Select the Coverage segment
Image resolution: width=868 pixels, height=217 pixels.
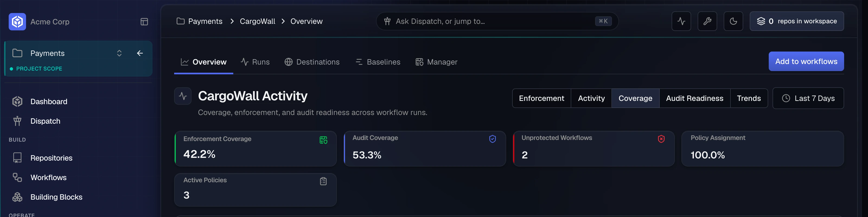(x=635, y=98)
